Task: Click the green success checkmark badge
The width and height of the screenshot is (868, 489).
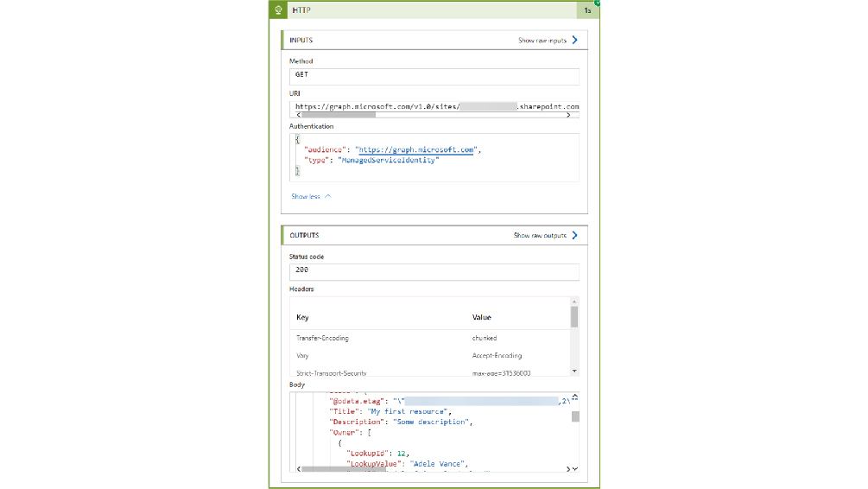Action: click(597, 3)
